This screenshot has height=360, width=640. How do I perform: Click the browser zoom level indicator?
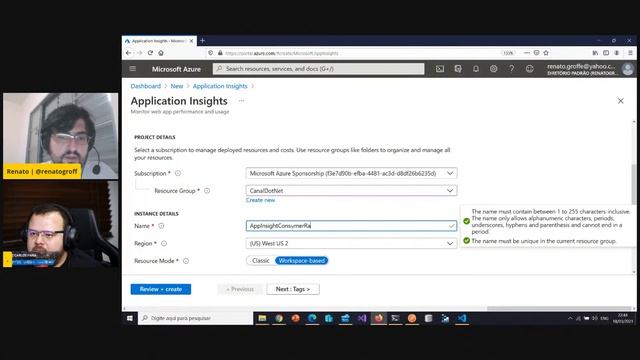508,53
